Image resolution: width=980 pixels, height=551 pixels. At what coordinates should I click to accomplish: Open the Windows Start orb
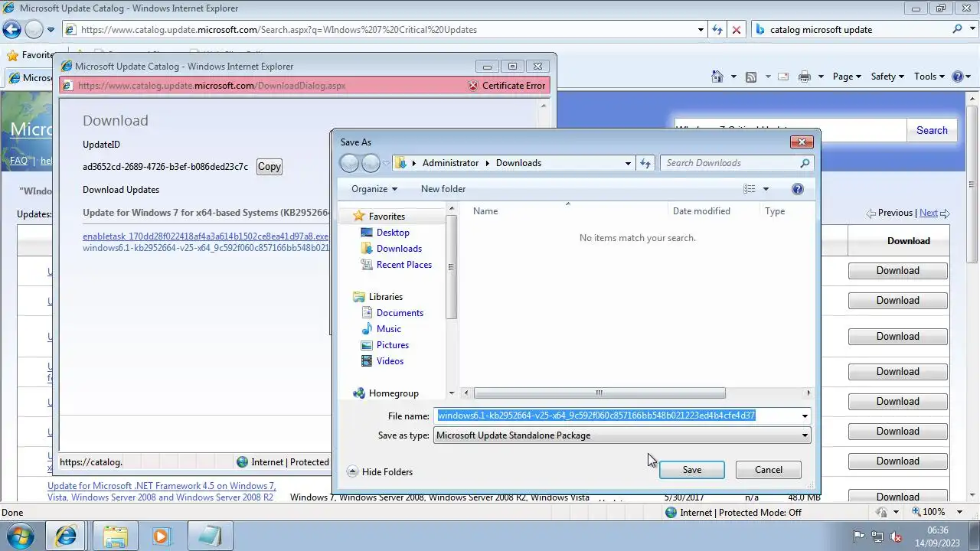pyautogui.click(x=21, y=536)
